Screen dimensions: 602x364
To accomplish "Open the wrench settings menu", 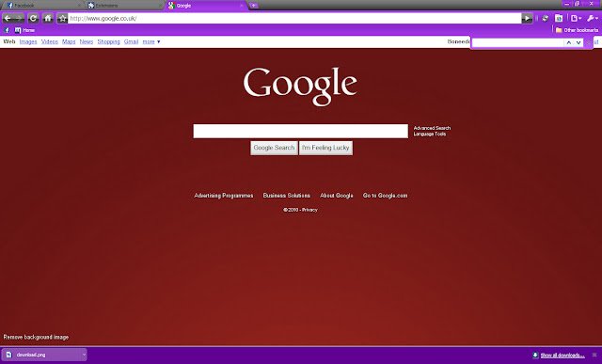I will 593,18.
